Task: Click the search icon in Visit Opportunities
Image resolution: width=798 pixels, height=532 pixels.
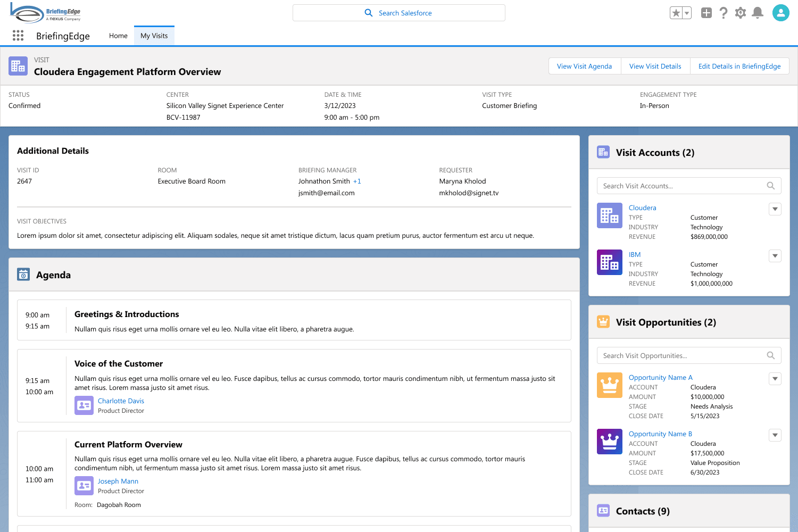Action: pyautogui.click(x=771, y=355)
